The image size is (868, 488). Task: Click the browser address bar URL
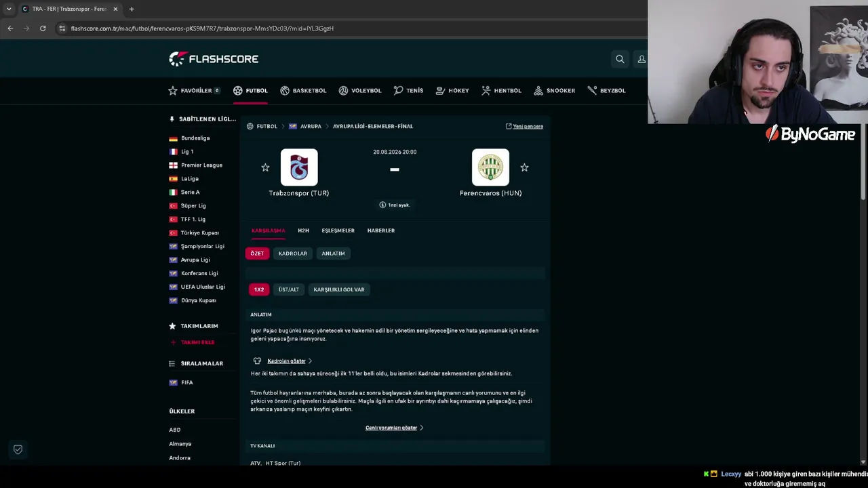click(x=202, y=28)
